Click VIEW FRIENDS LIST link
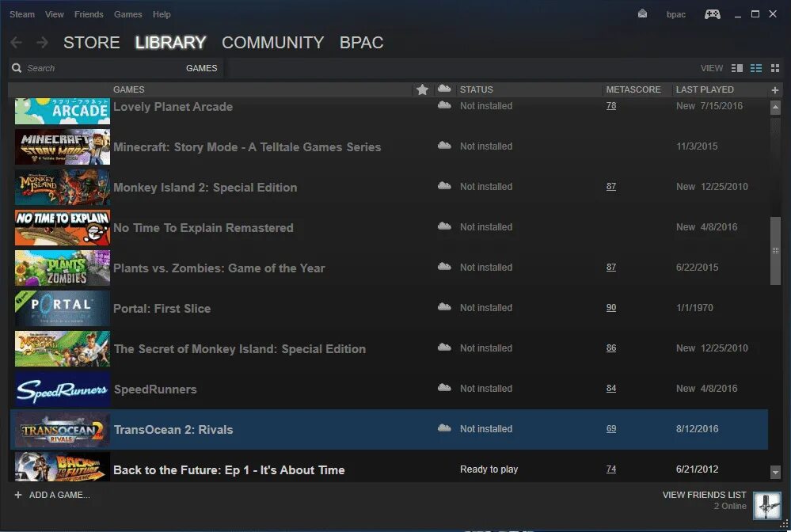Image resolution: width=791 pixels, height=532 pixels. pyautogui.click(x=704, y=495)
